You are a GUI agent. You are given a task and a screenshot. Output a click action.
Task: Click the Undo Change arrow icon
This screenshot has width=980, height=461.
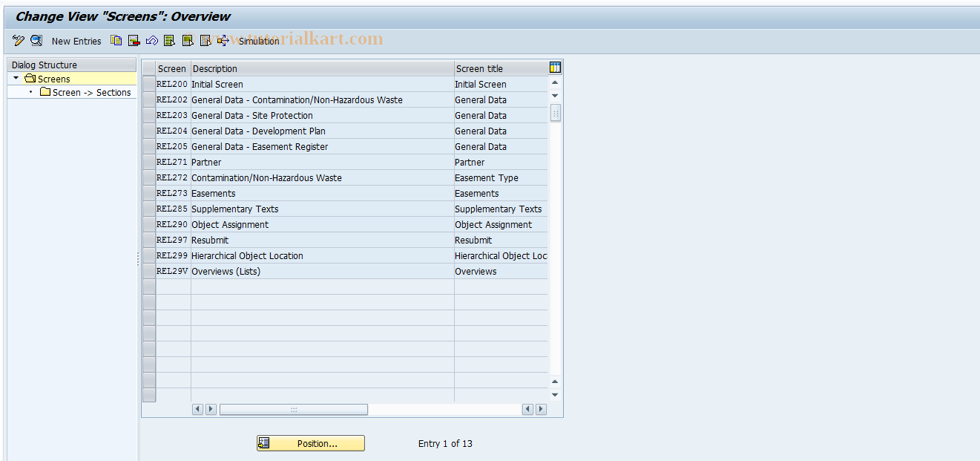pyautogui.click(x=152, y=41)
